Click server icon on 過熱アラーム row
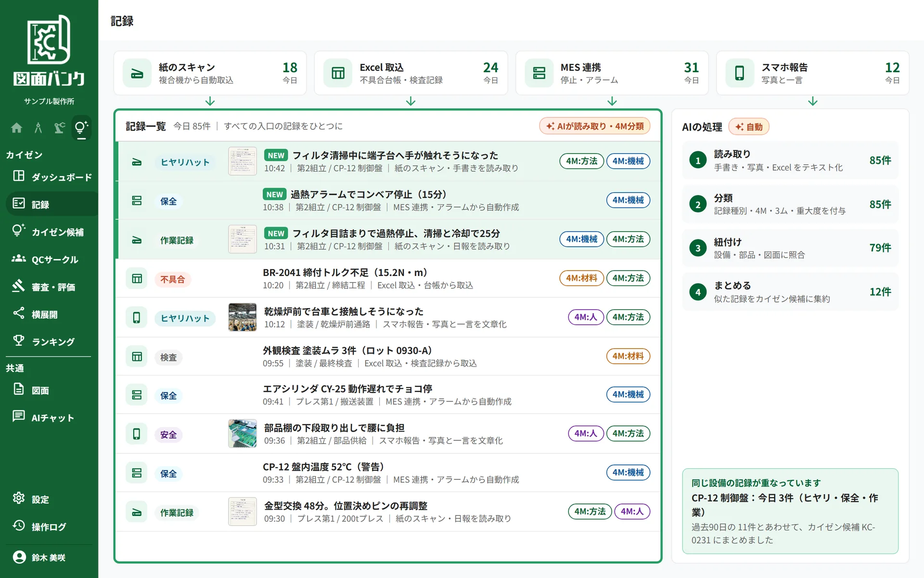Image resolution: width=924 pixels, height=578 pixels. click(137, 201)
